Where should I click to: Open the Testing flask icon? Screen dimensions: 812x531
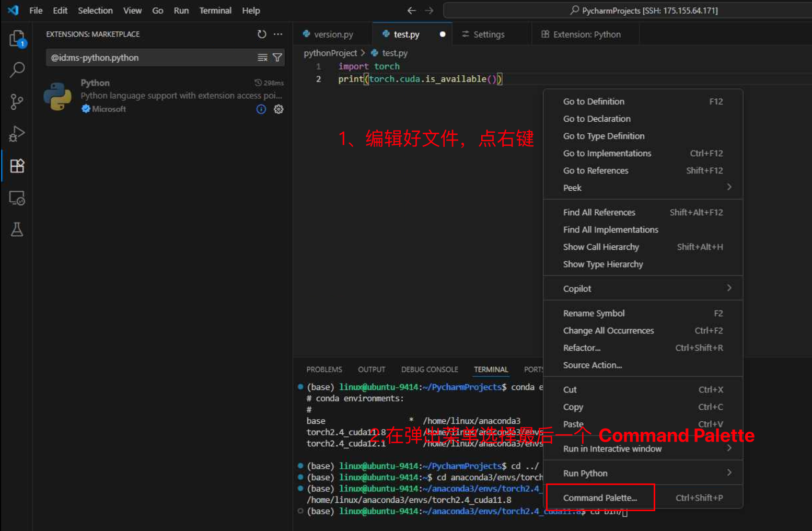17,229
